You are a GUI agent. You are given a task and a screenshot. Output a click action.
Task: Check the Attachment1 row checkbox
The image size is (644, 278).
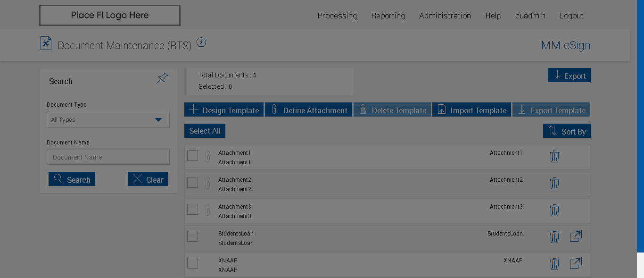click(x=192, y=156)
